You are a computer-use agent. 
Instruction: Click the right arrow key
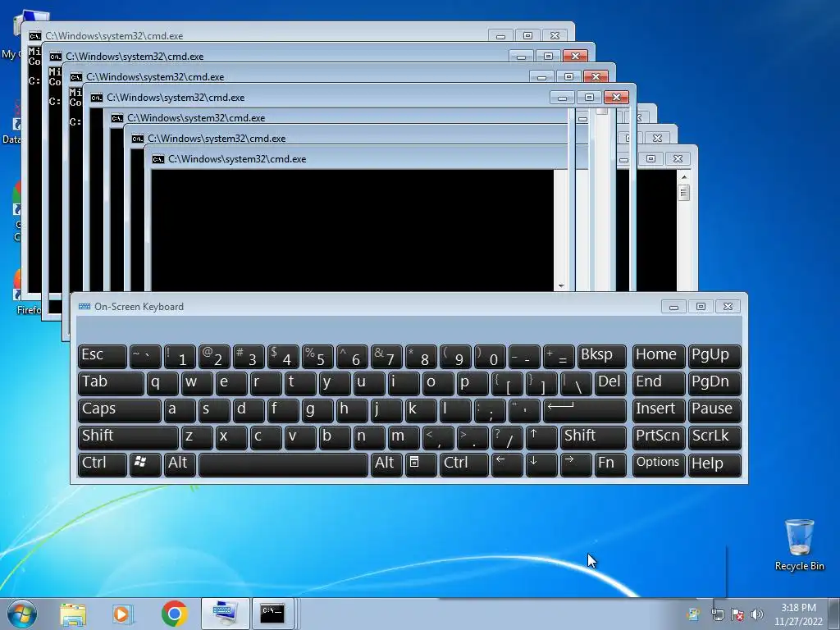576,464
